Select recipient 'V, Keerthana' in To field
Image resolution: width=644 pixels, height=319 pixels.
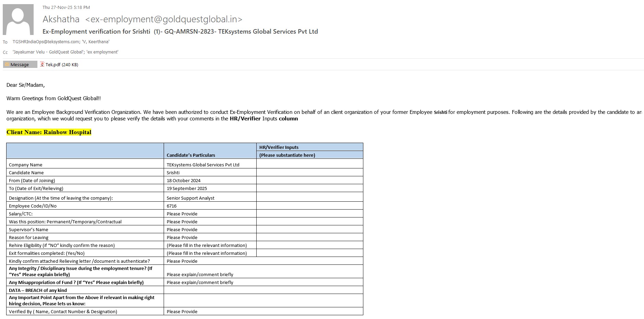click(x=95, y=42)
